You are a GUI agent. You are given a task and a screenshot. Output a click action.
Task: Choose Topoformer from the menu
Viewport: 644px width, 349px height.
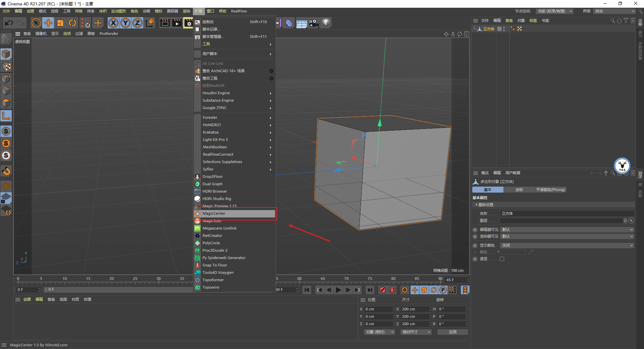pyautogui.click(x=235, y=280)
